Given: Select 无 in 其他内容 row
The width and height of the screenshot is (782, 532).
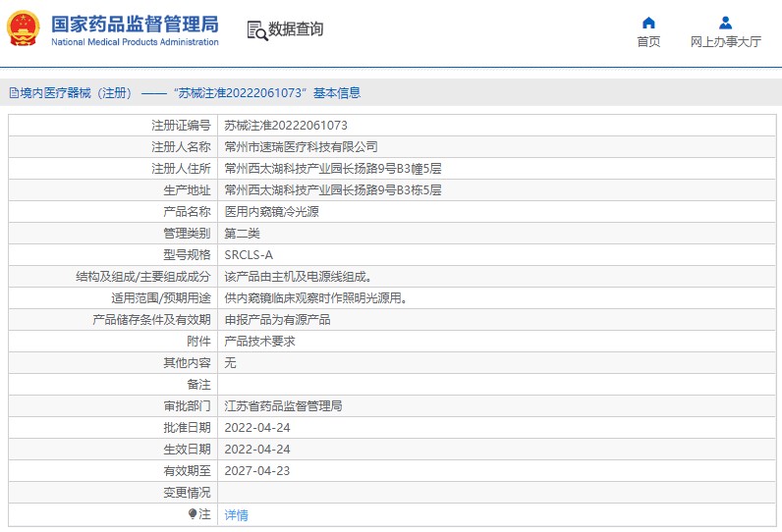Looking at the screenshot, I should 230,362.
